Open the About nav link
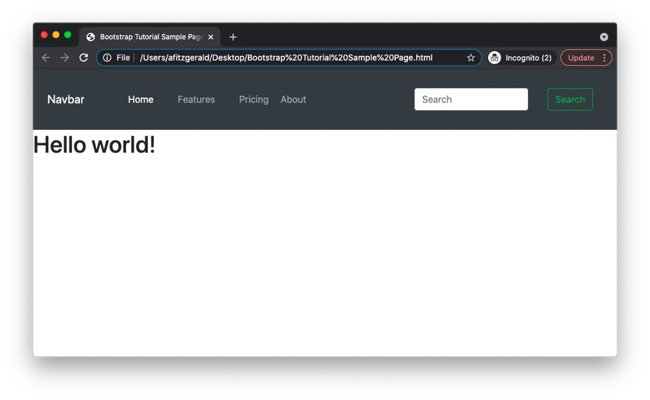The height and width of the screenshot is (400, 650). (x=293, y=100)
